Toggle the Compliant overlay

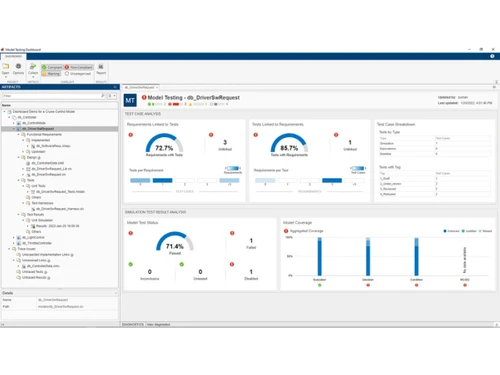click(x=52, y=67)
